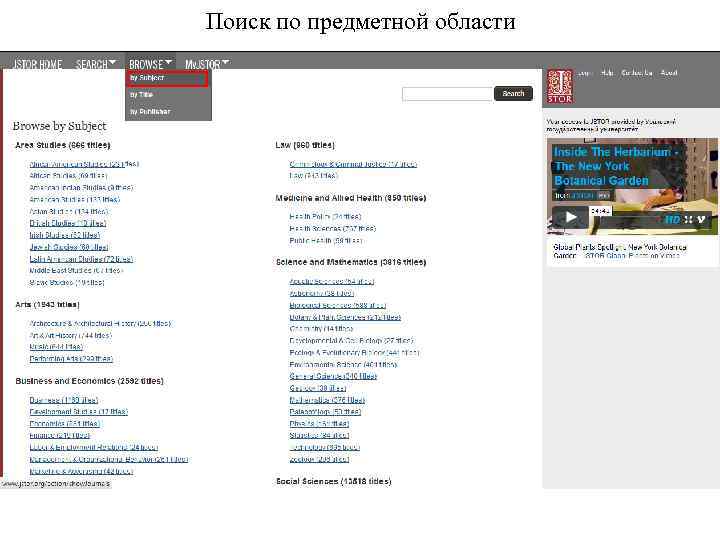The height and width of the screenshot is (540, 720).
Task: Click the Vimeo logo on the video player
Action: tap(701, 219)
